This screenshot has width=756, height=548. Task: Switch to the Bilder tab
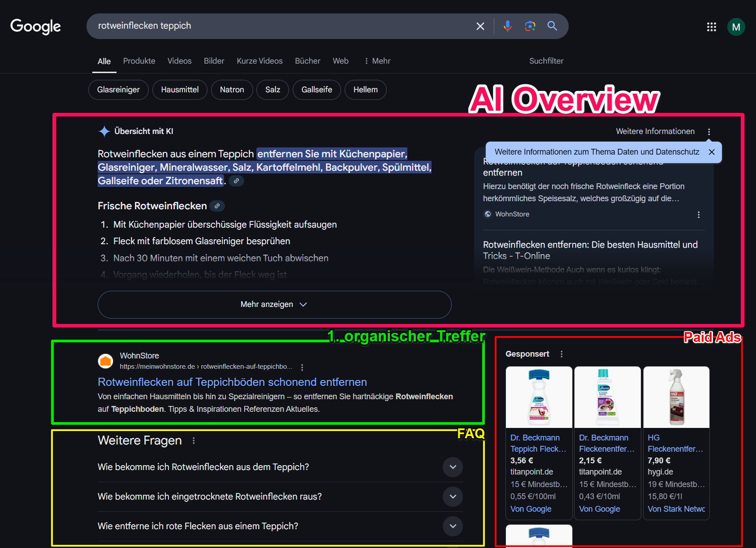(214, 61)
